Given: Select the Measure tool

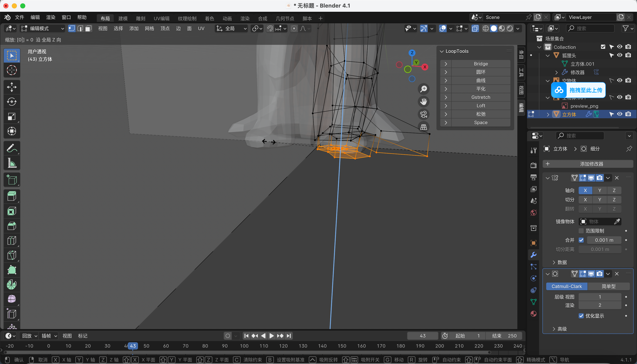Looking at the screenshot, I should [12, 163].
